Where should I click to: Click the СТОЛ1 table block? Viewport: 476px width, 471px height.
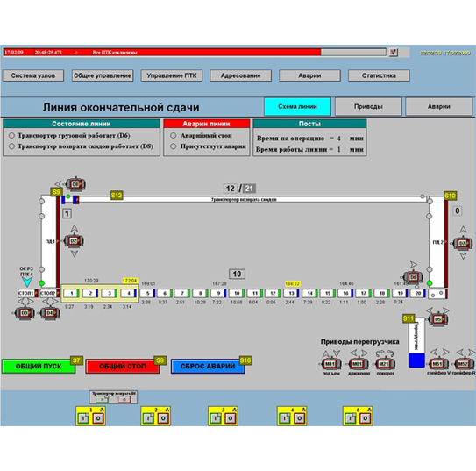point(28,293)
